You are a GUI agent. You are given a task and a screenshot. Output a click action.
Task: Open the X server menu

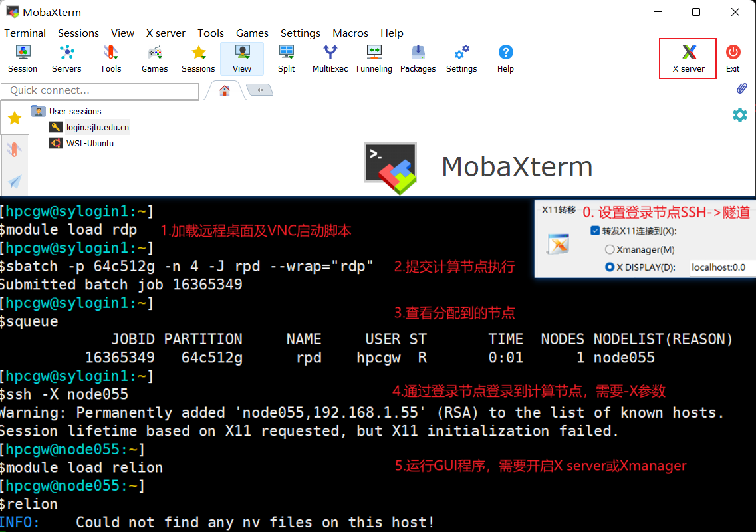(x=166, y=33)
